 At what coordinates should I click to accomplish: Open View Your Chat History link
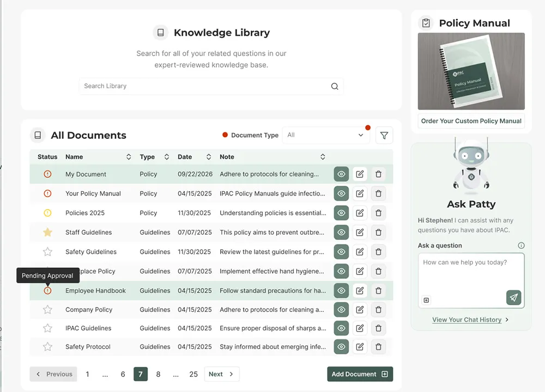(467, 320)
